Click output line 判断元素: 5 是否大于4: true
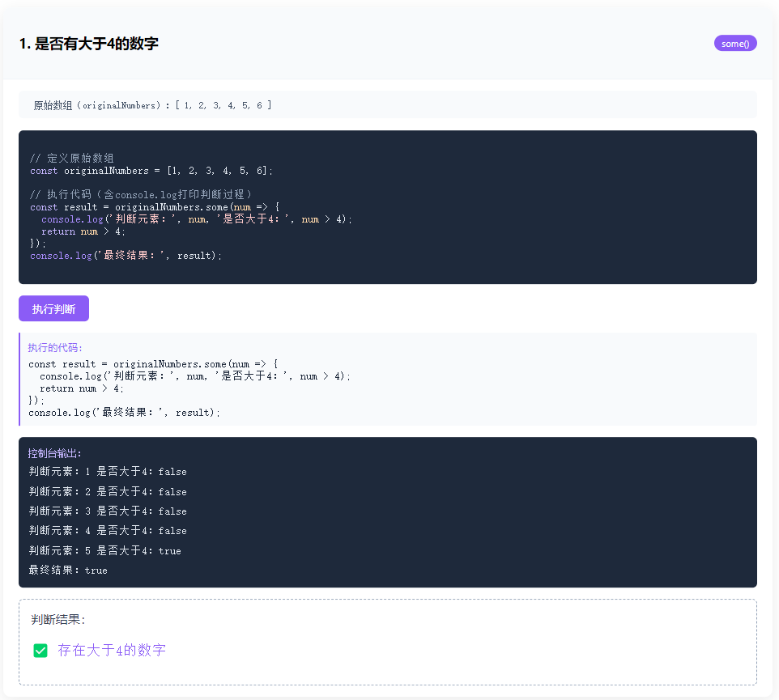This screenshot has height=700, width=779. click(104, 550)
